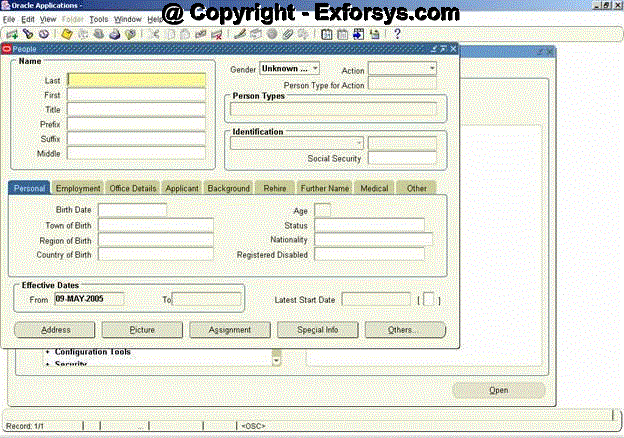Open the Identification type dropdown
The height and width of the screenshot is (438, 624).
(x=359, y=143)
